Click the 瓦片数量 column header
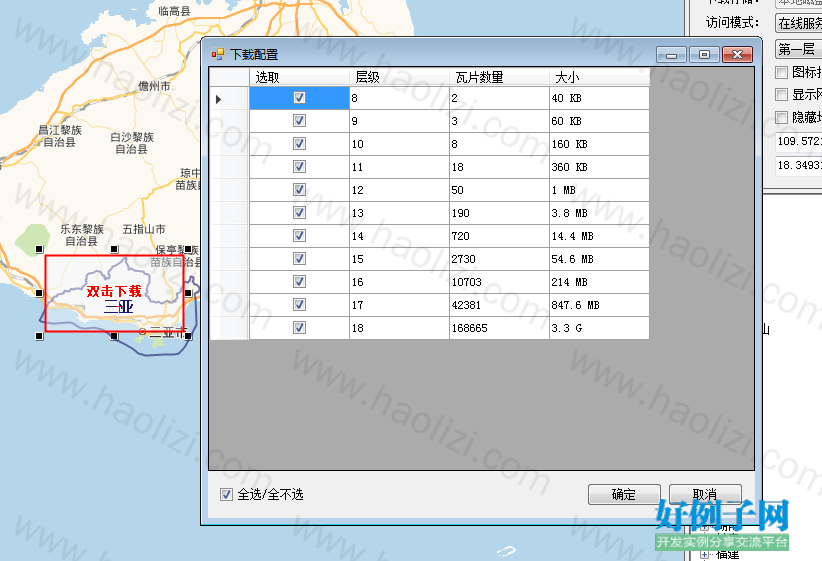Screen dimensions: 822x561 499,77
